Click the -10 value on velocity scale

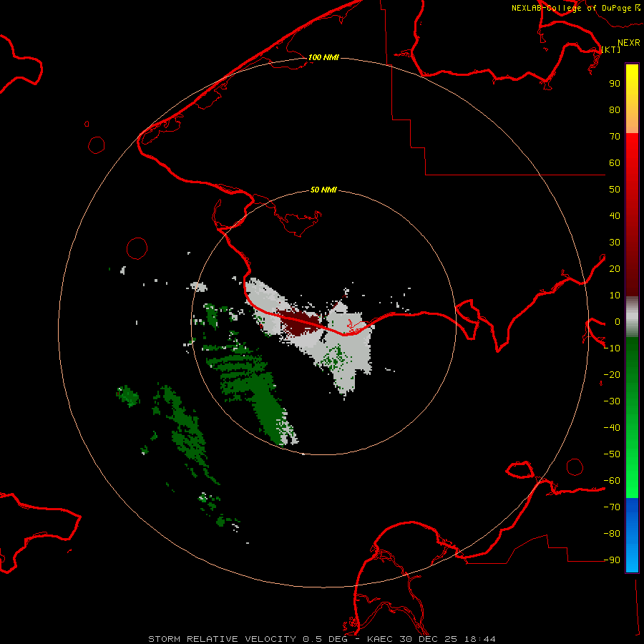(612, 348)
